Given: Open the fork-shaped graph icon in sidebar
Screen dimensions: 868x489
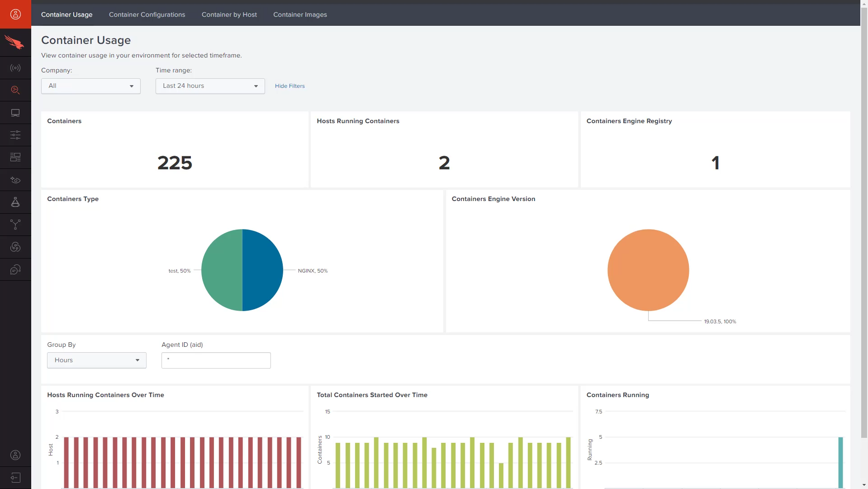Looking at the screenshot, I should coord(15,225).
